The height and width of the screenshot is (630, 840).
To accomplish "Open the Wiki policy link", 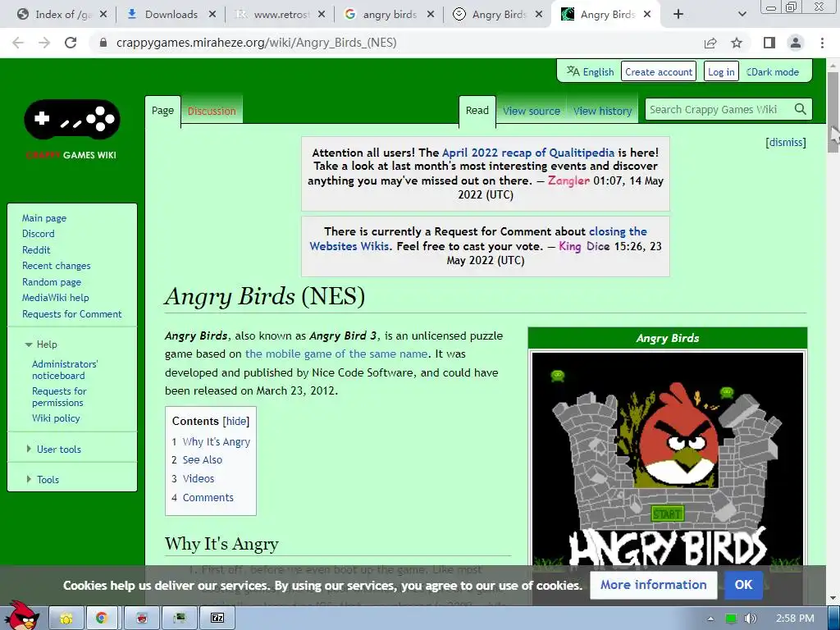I will pyautogui.click(x=56, y=418).
